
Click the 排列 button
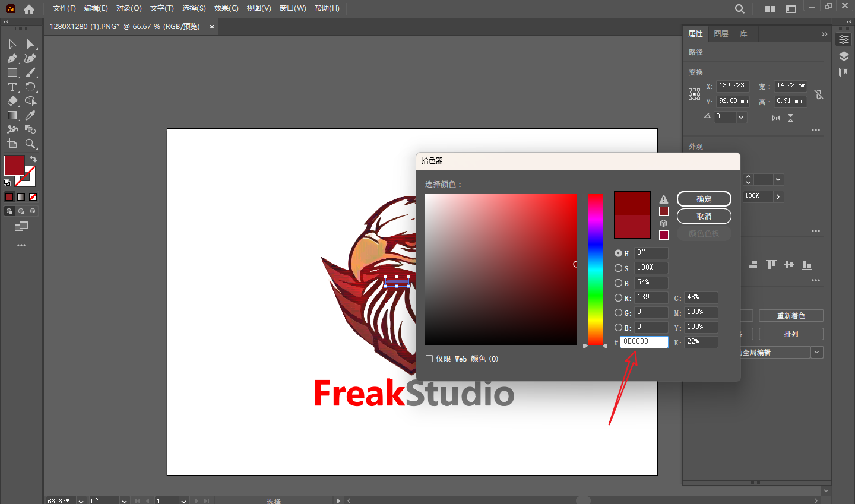(x=791, y=334)
